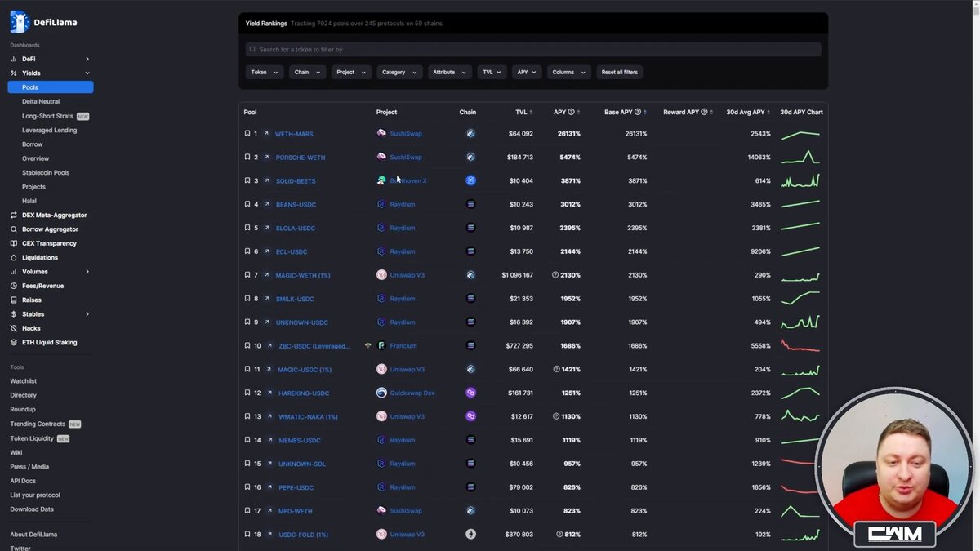
Task: Click the Liquidations sidebar icon
Action: 14,257
